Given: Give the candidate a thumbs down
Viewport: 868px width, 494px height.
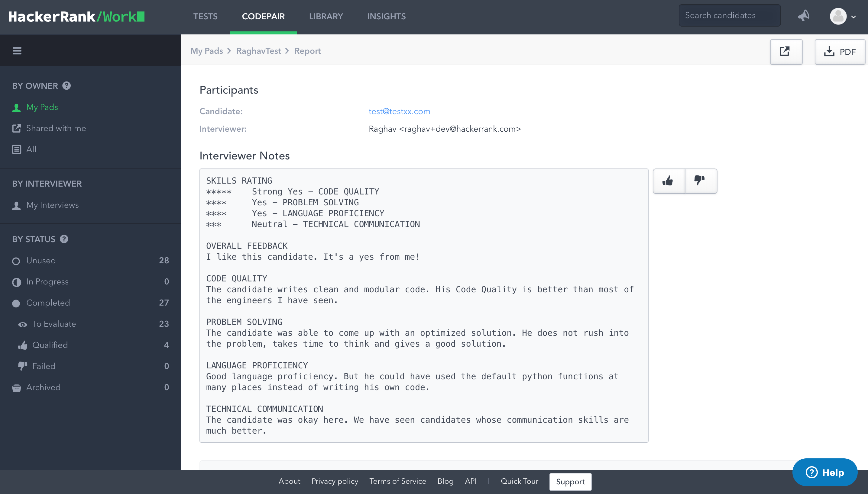Looking at the screenshot, I should tap(701, 181).
